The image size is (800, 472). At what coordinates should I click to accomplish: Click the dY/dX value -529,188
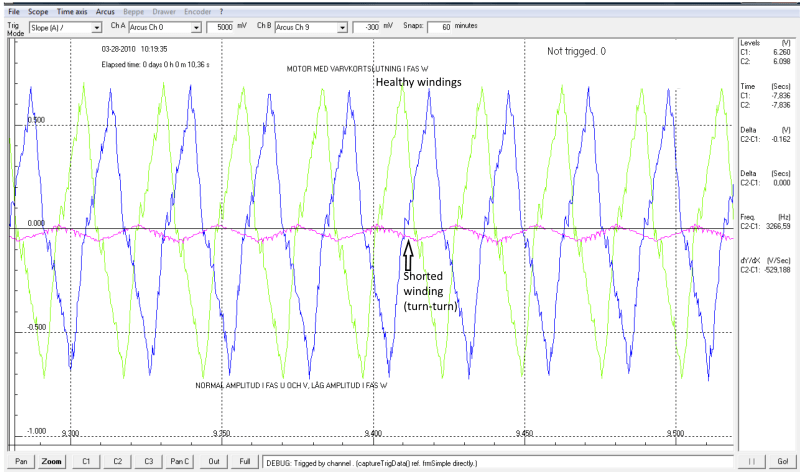(778, 269)
